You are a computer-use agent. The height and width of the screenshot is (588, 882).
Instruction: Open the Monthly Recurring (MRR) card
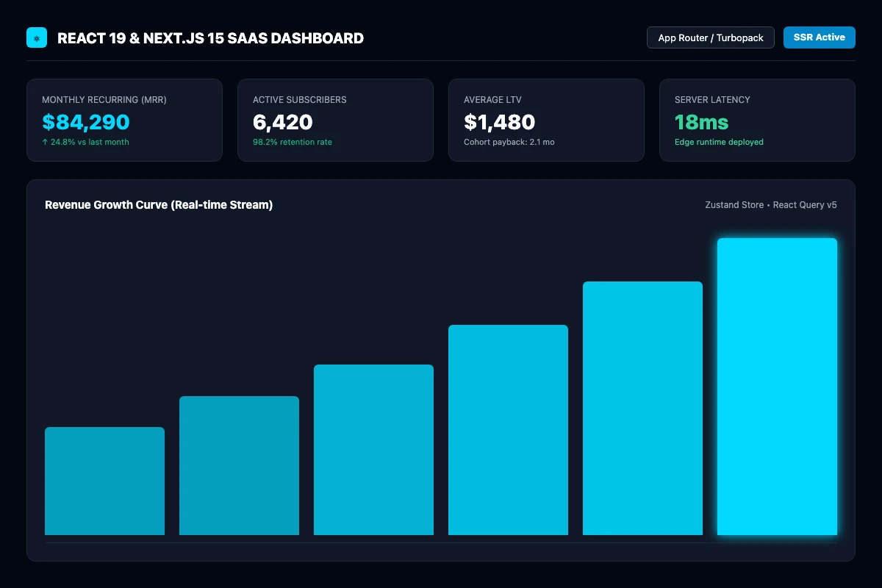pyautogui.click(x=124, y=120)
